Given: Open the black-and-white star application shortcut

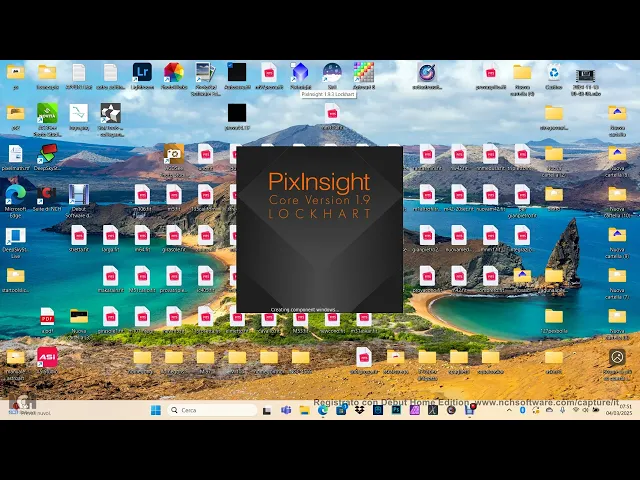Looking at the screenshot, I should coord(111,113).
